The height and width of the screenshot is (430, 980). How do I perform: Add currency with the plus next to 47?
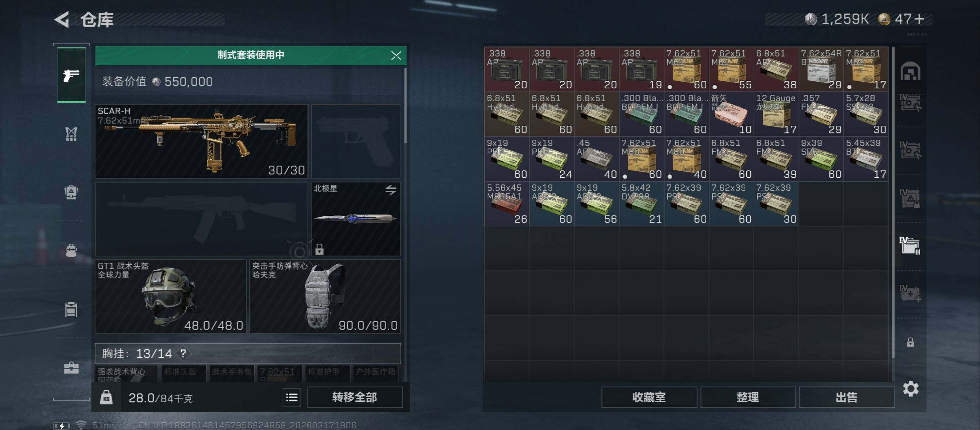pos(919,19)
